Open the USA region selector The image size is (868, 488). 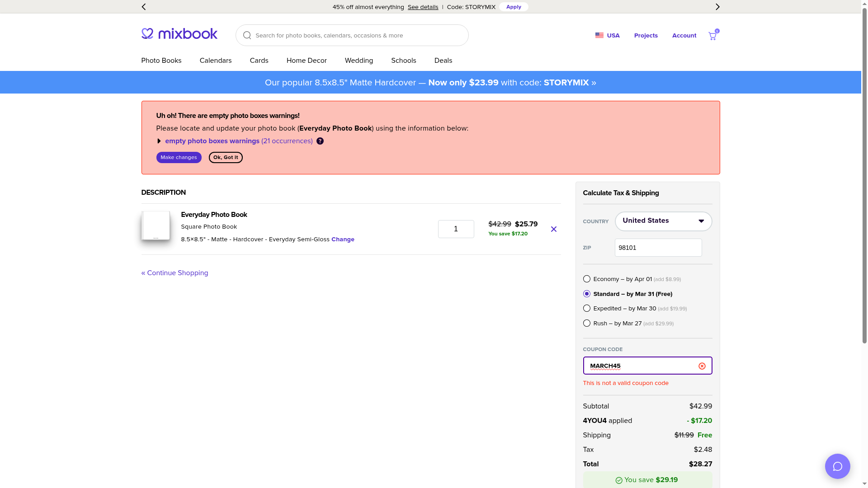pyautogui.click(x=607, y=35)
